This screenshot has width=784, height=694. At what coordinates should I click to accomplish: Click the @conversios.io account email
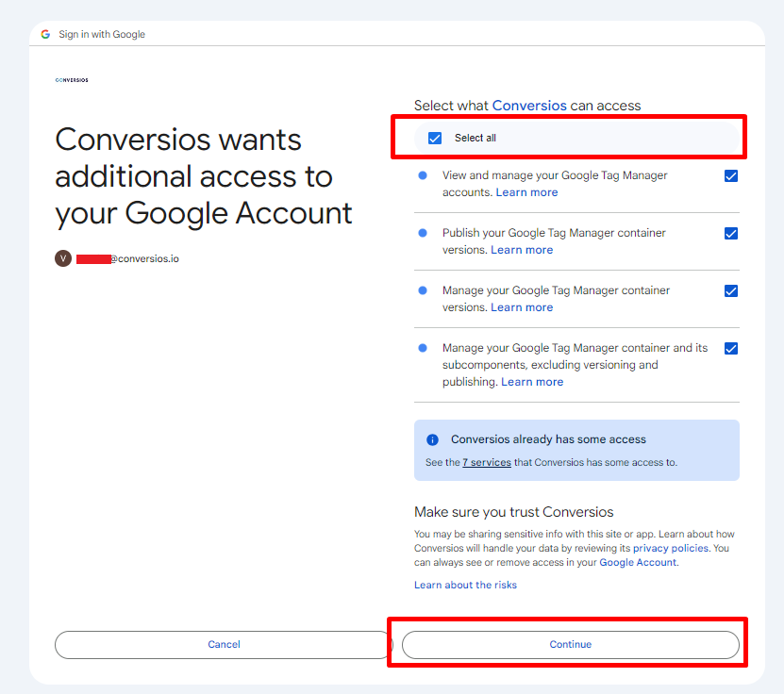coord(127,258)
